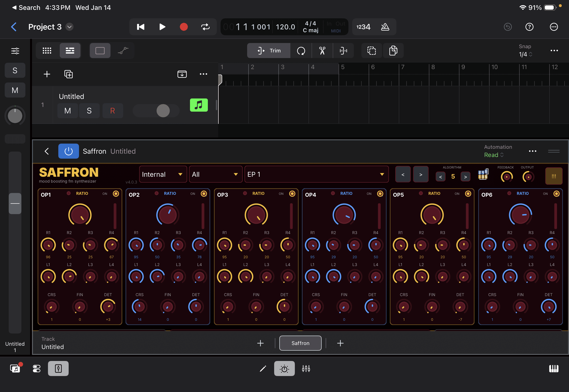This screenshot has width=569, height=392.
Task: Decrease the algorithm number
Action: click(x=440, y=176)
